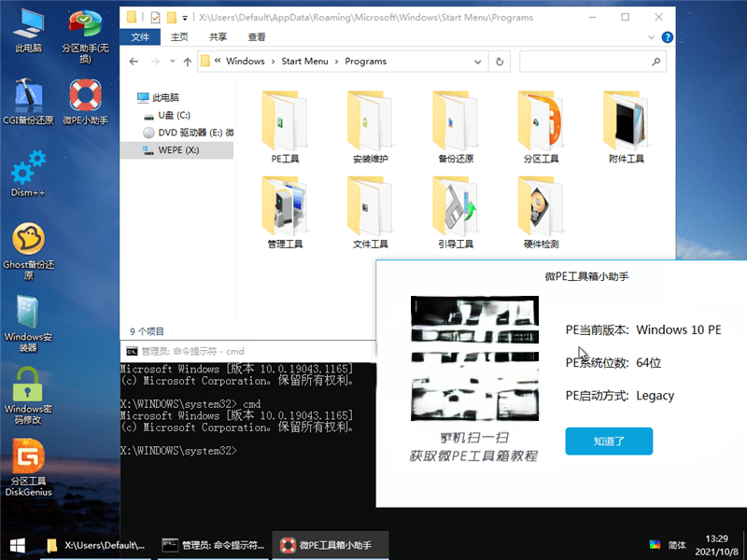This screenshot has height=560, width=747.
Task: Expand address bar history dropdown
Action: [x=477, y=62]
